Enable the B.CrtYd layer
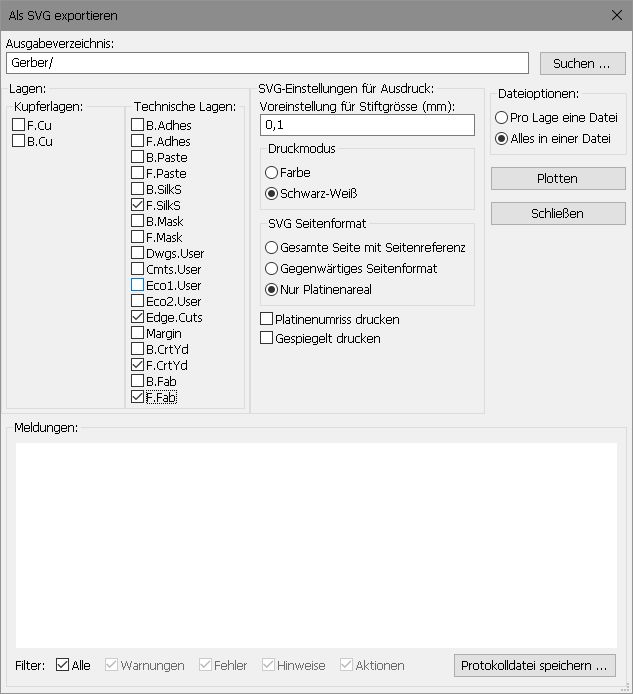 pyautogui.click(x=138, y=349)
